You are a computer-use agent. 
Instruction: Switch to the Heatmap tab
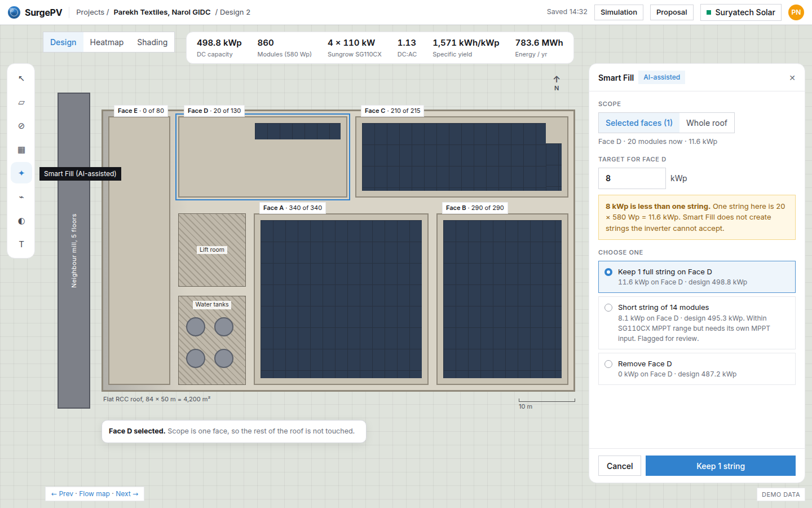pyautogui.click(x=107, y=42)
